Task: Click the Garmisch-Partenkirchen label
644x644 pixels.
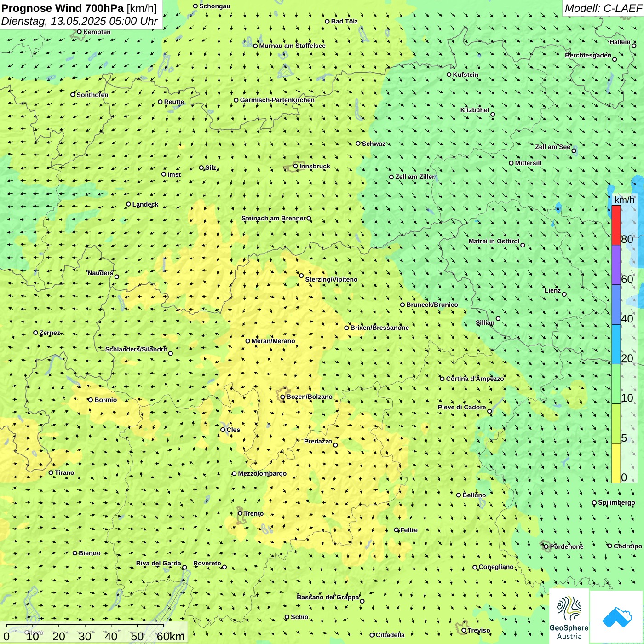Action: (x=277, y=100)
